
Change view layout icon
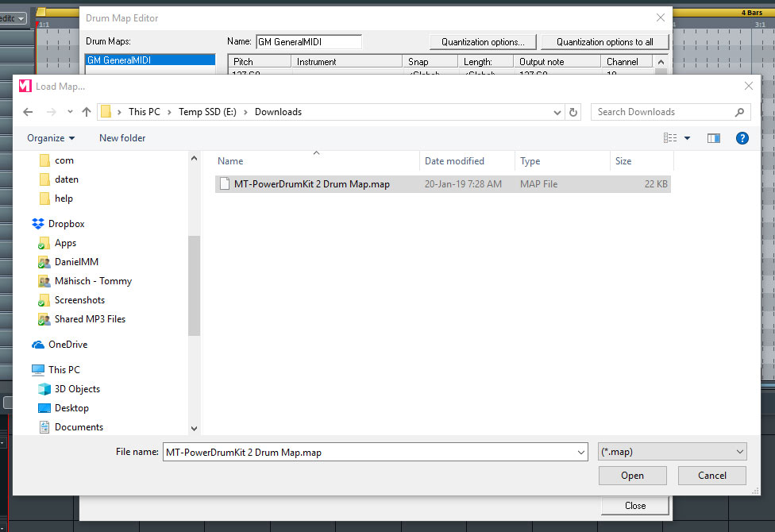click(670, 138)
